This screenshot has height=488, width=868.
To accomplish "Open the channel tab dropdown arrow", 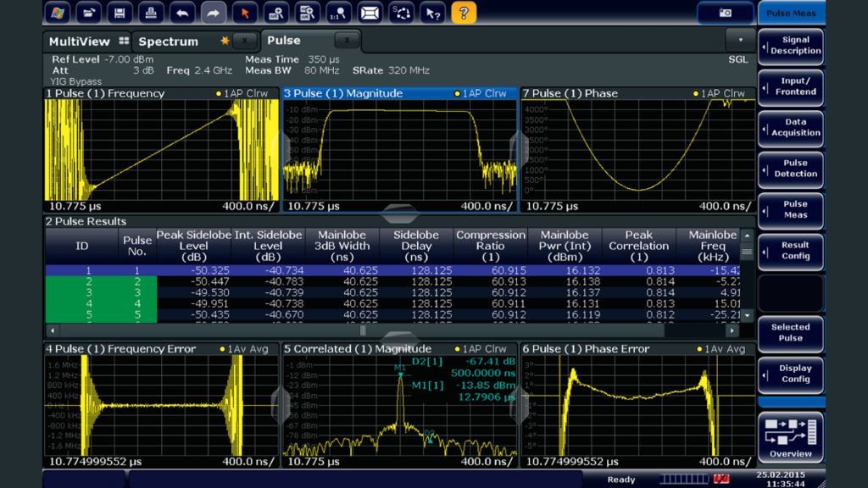I will (x=740, y=40).
